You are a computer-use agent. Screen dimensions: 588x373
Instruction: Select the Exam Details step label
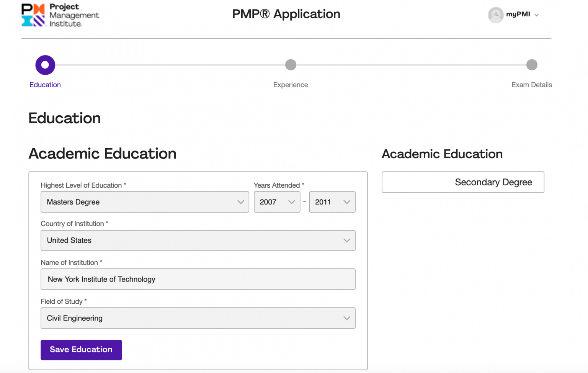pos(532,85)
